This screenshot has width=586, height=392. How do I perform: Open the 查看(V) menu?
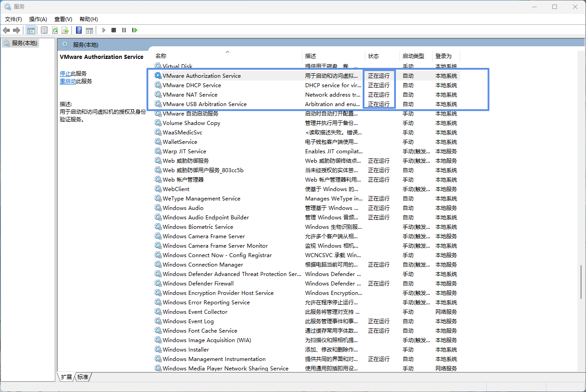[63, 19]
